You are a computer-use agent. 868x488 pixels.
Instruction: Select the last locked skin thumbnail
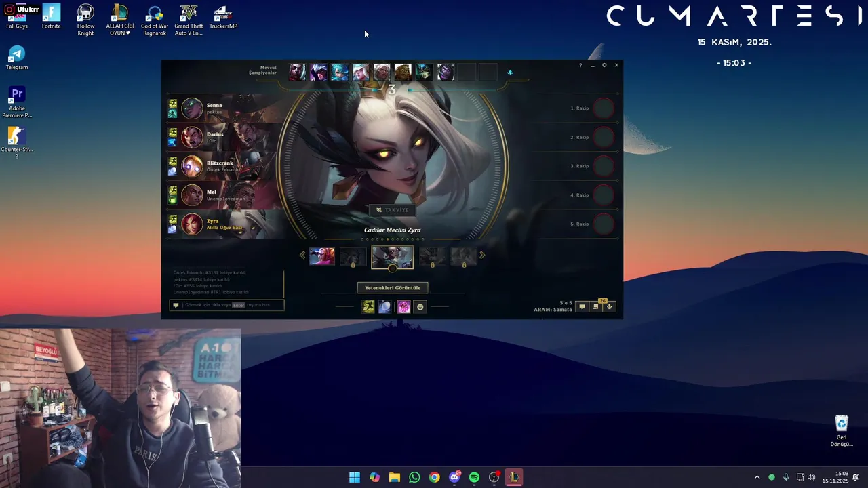pyautogui.click(x=464, y=256)
